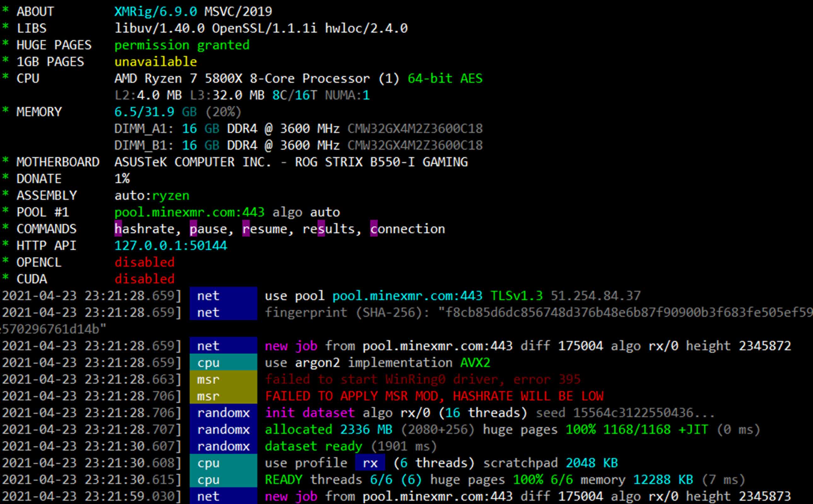Image resolution: width=813 pixels, height=504 pixels.
Task: Click the 'auto:ryzen' ASSEMBLY value
Action: pos(152,196)
